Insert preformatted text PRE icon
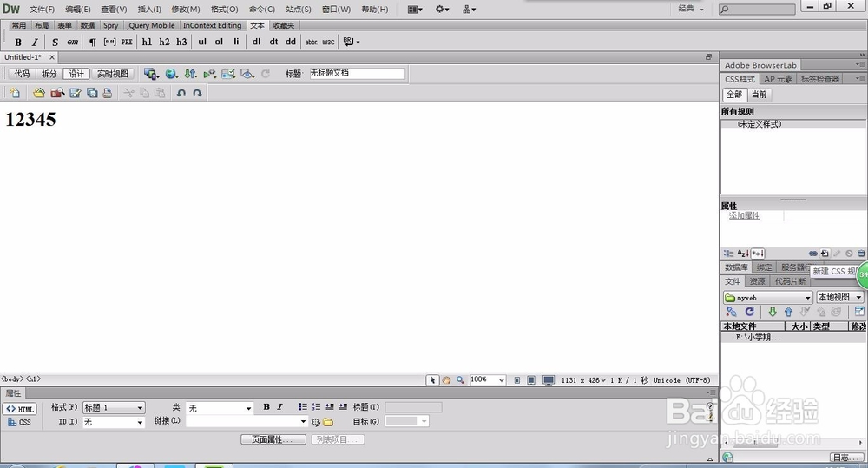 127,42
